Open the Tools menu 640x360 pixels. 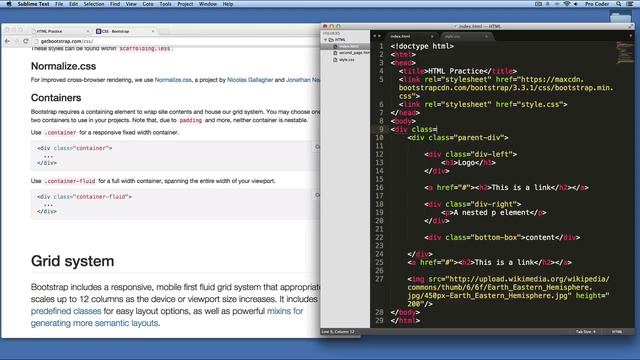(165, 4)
